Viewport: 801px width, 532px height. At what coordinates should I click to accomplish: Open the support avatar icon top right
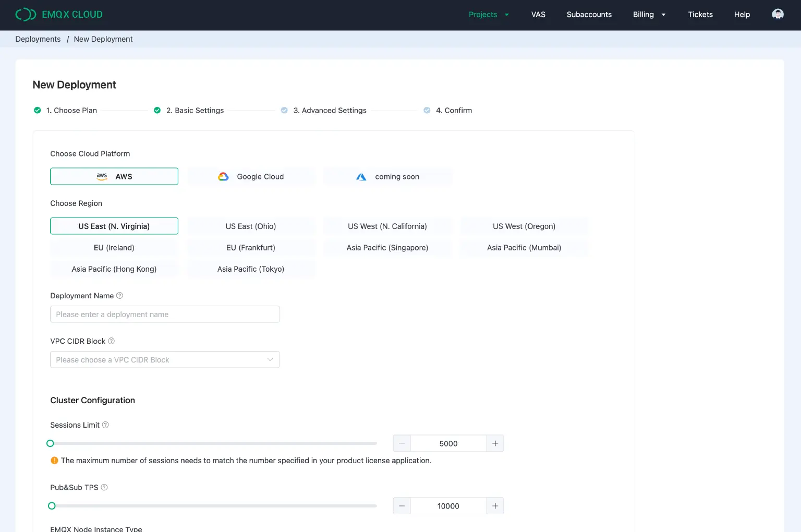click(x=778, y=14)
